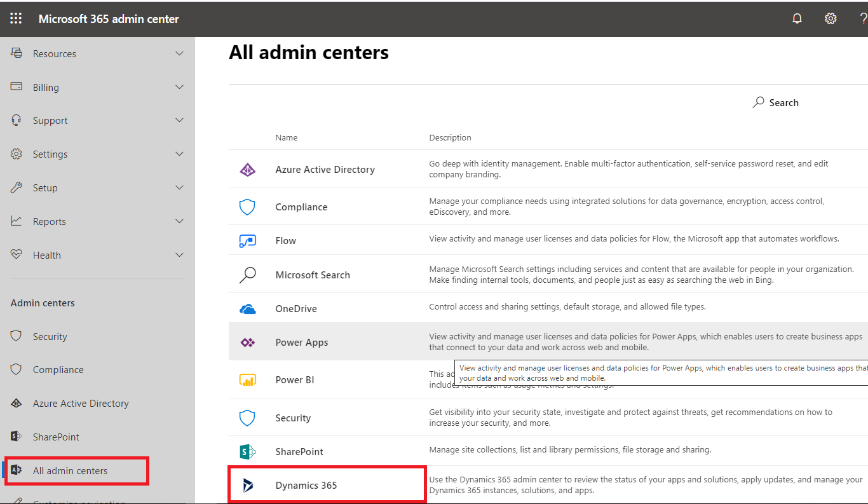Open Compliance admin center name in list
This screenshot has height=504, width=868.
coord(301,207)
